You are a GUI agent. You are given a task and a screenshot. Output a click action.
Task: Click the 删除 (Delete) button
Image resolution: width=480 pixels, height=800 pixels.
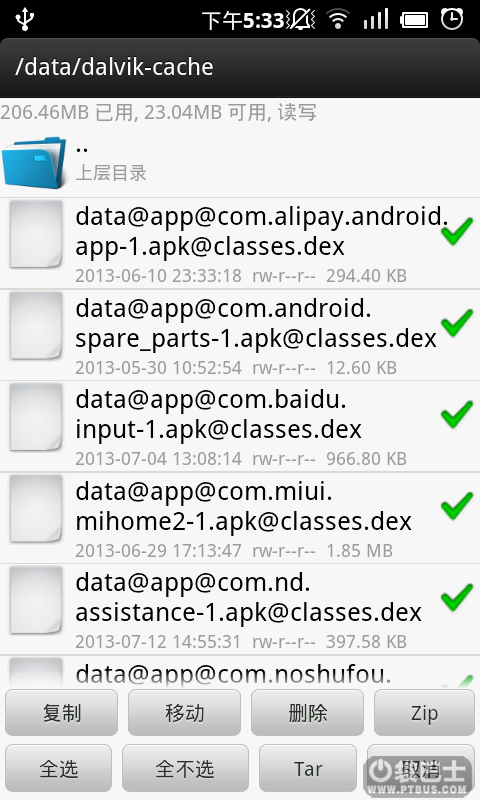coord(307,713)
